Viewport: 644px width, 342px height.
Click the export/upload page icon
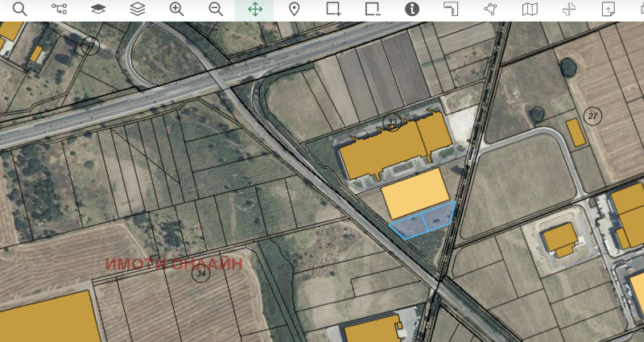pyautogui.click(x=609, y=9)
